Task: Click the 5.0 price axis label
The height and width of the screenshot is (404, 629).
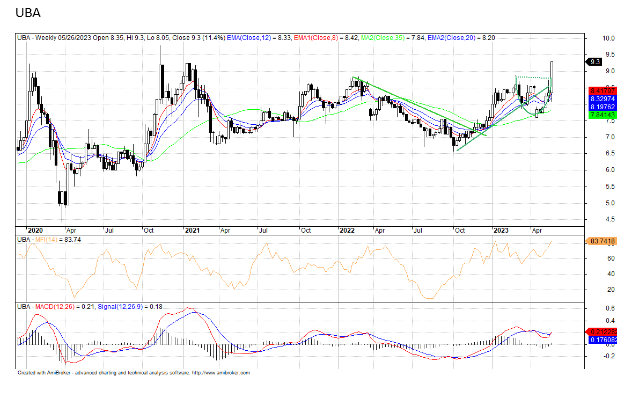Action: [x=610, y=203]
